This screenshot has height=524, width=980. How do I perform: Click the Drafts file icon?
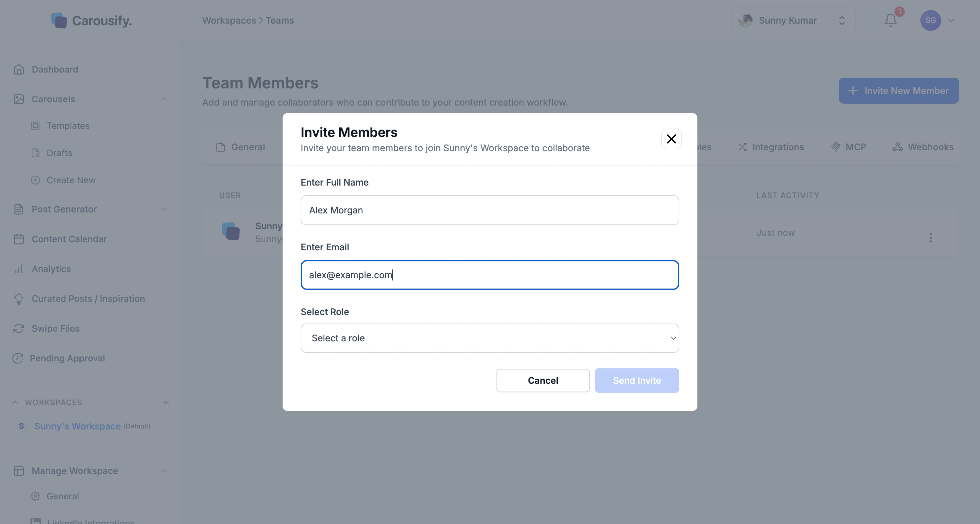click(35, 153)
